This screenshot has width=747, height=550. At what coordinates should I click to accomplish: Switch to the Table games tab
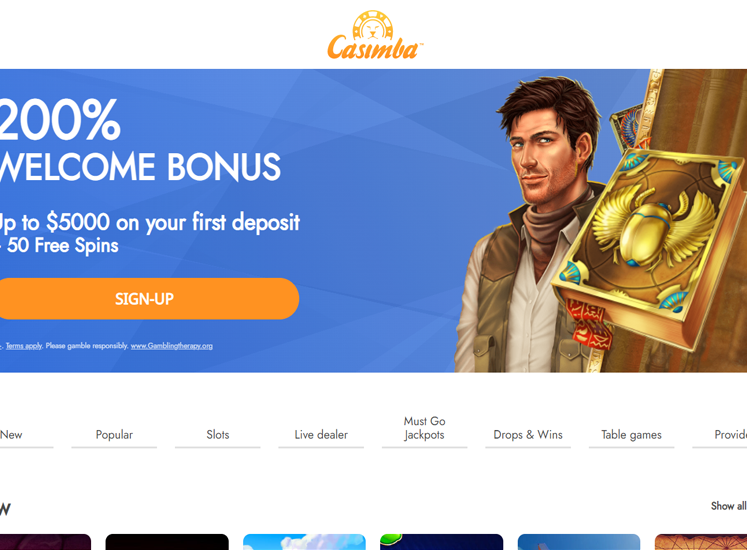631,435
